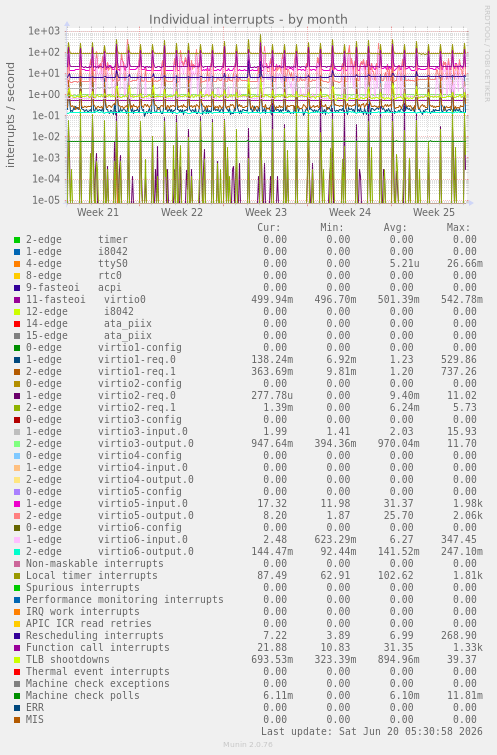Image resolution: width=497 pixels, height=755 pixels.
Task: Click the virtio1-req.1 brown legend swatch
Action: [x=17, y=372]
